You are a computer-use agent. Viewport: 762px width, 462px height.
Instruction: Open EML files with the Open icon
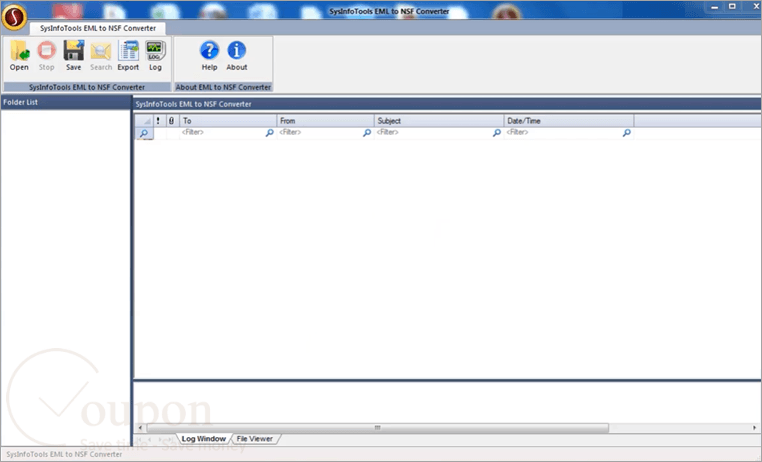point(19,56)
